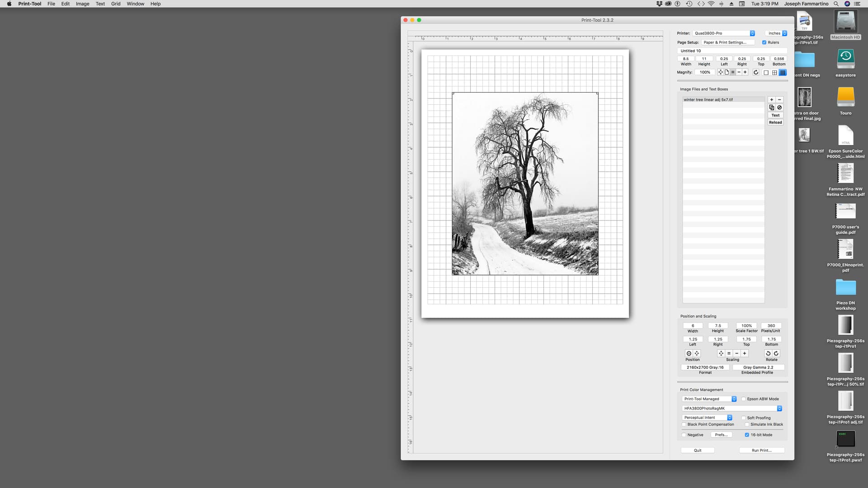This screenshot has height=488, width=868.
Task: Click rotate clockwise icon under Rotate
Action: 776,353
